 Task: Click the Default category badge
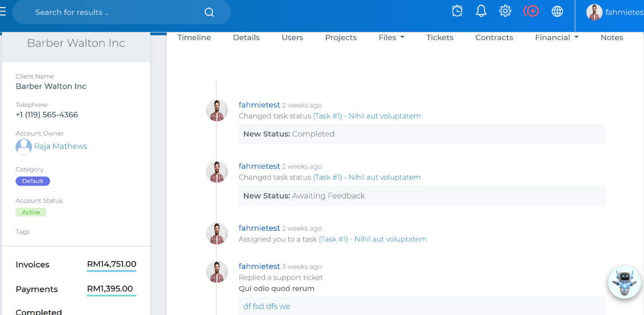[x=33, y=181]
